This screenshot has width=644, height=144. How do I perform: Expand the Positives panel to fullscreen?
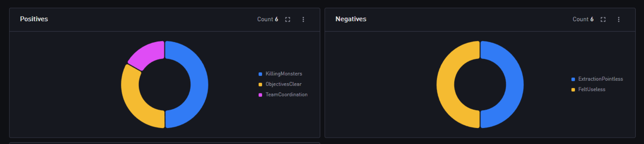pos(288,19)
